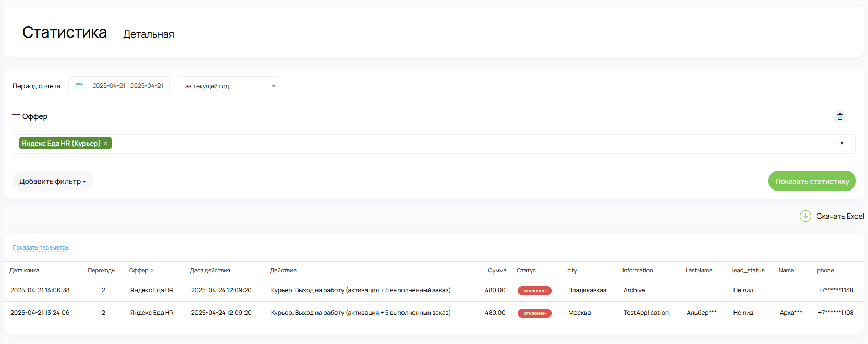
Task: Delete the Оффер filter with trash icon
Action: (x=840, y=116)
